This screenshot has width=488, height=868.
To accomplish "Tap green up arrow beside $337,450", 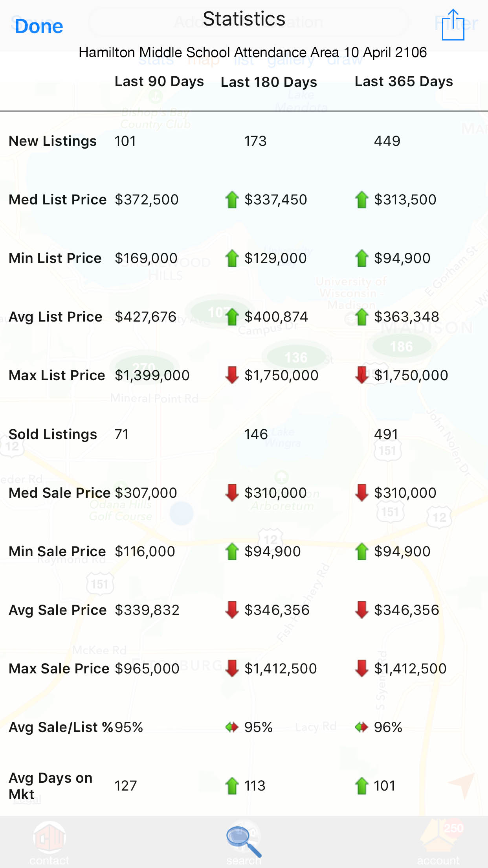I will click(x=232, y=200).
